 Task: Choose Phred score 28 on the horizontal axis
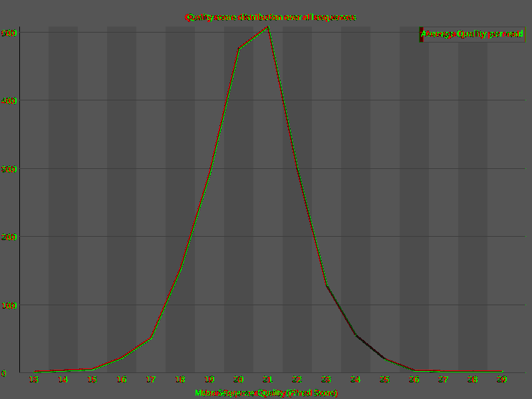click(473, 379)
